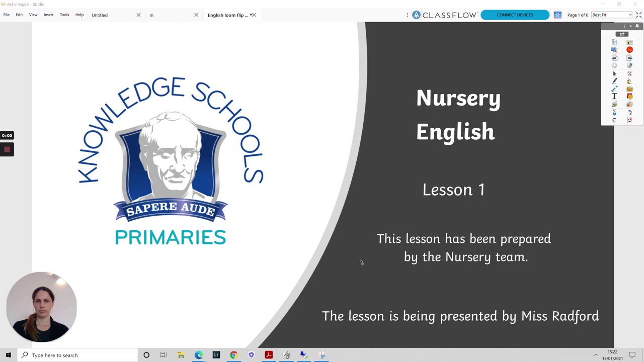Open the Best Fit zoom dropdown
Screen dimensions: 644x362
point(612,15)
